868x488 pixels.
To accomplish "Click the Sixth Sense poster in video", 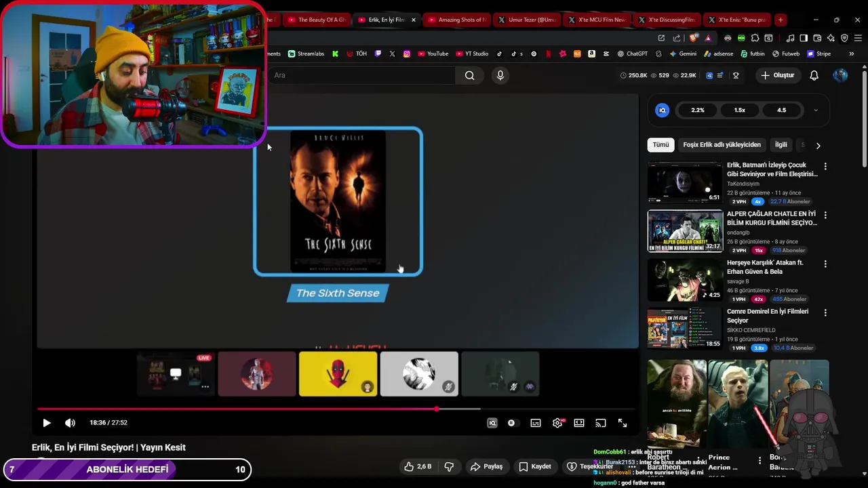I will tap(338, 201).
